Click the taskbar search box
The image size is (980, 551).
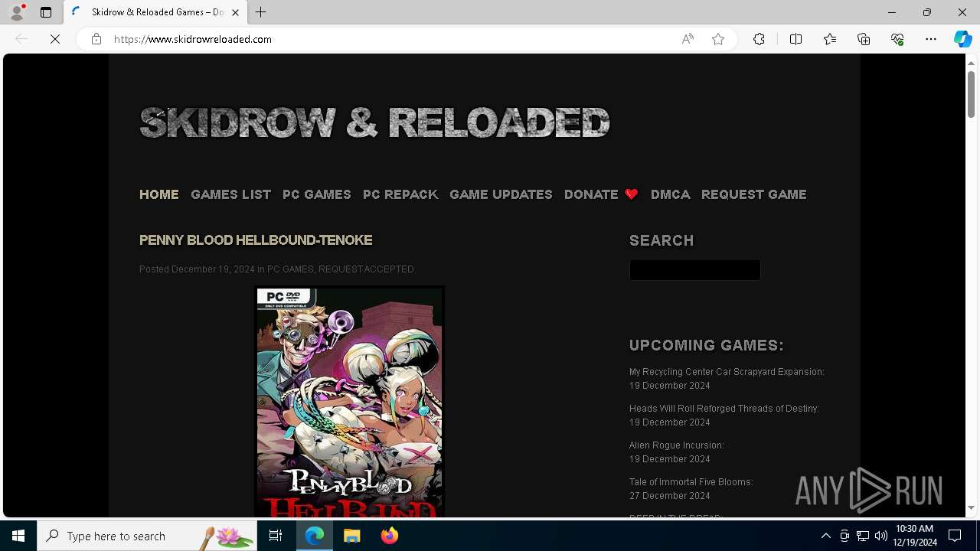pyautogui.click(x=147, y=536)
